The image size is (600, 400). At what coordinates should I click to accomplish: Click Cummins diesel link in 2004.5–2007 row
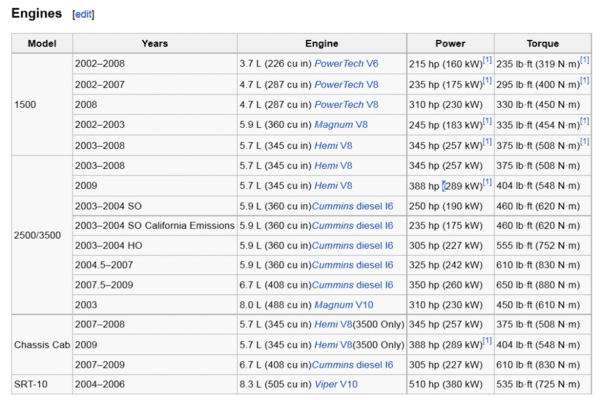point(352,265)
